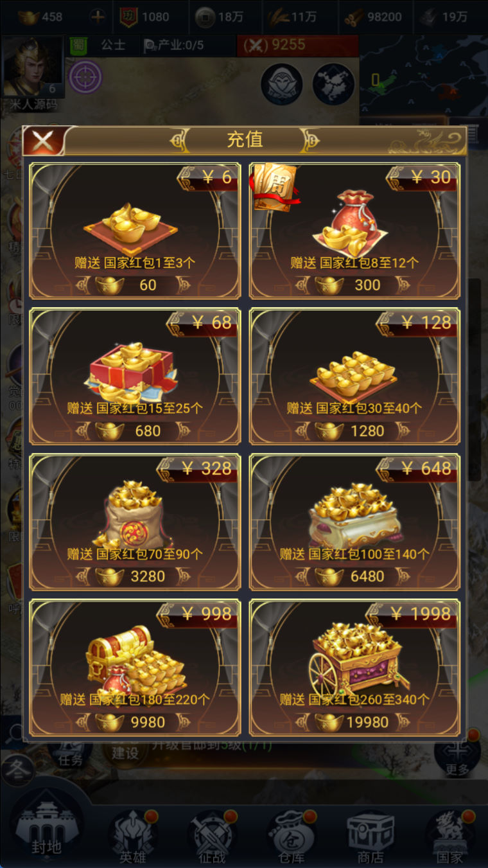Purchase the ¥328 gold sack pack
This screenshot has width=488, height=868.
pos(135,522)
